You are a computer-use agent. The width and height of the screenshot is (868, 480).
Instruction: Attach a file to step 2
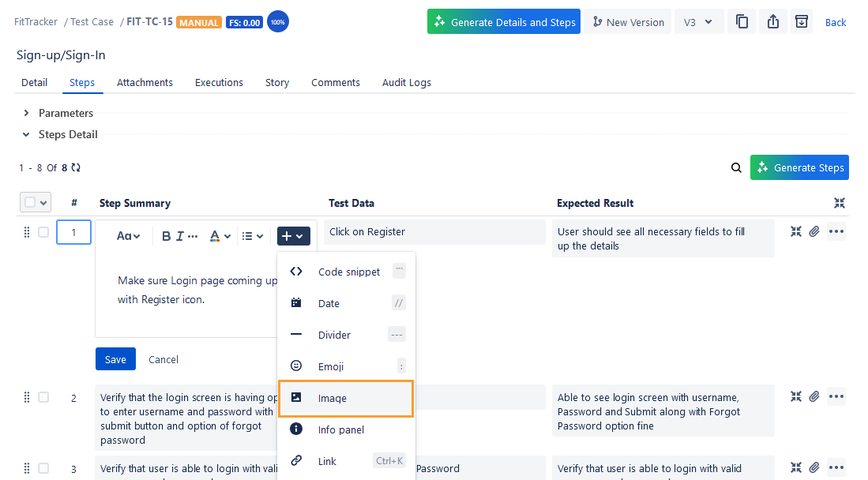click(x=814, y=396)
